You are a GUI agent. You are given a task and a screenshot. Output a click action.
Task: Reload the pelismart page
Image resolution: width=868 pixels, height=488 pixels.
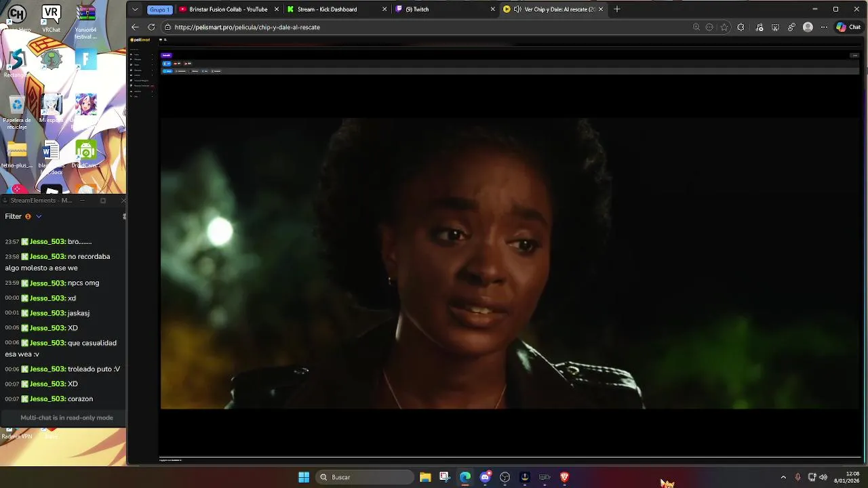coord(151,27)
